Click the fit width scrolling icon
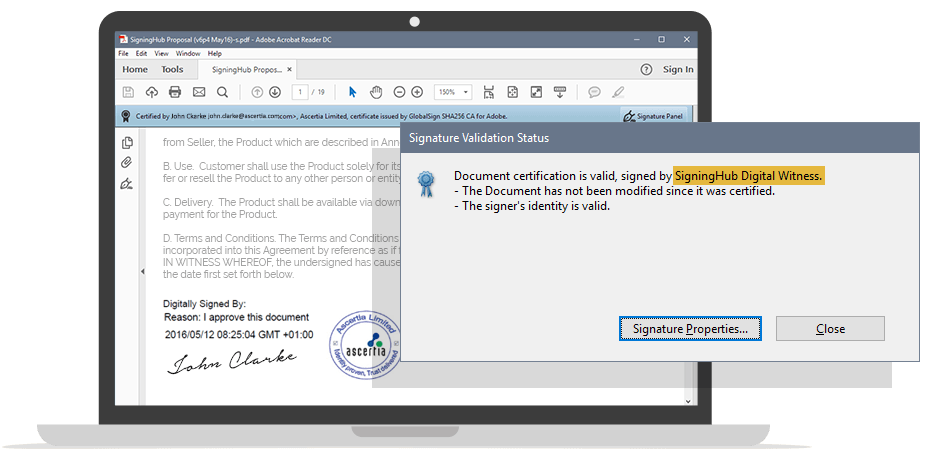This screenshot has height=470, width=927. (488, 92)
